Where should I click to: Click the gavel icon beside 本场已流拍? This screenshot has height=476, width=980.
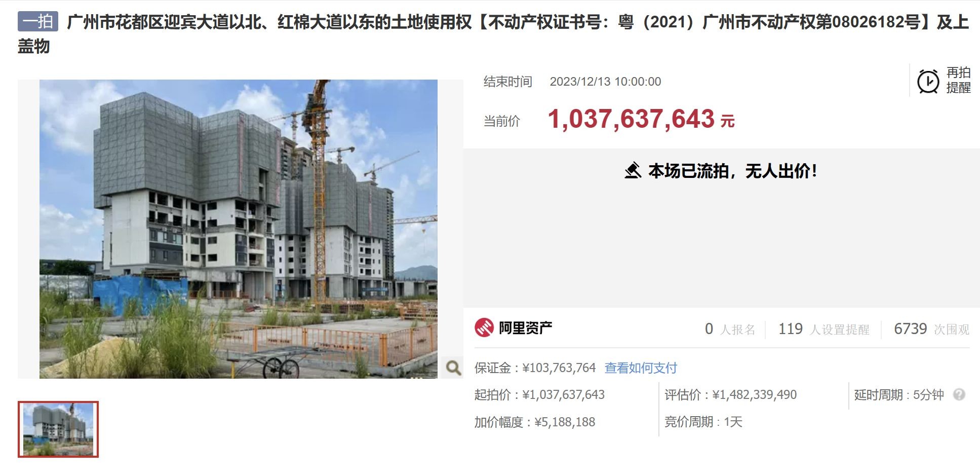click(633, 171)
